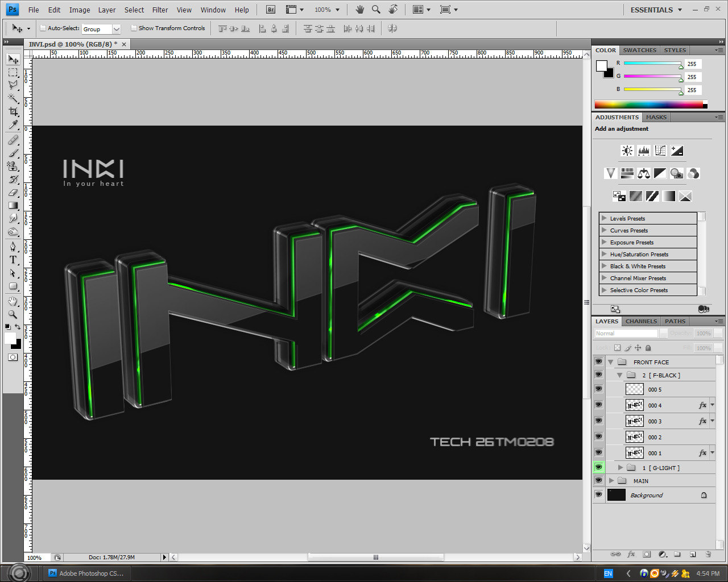
Task: Click the foreground color swatch in toolbox
Action: pos(10,339)
